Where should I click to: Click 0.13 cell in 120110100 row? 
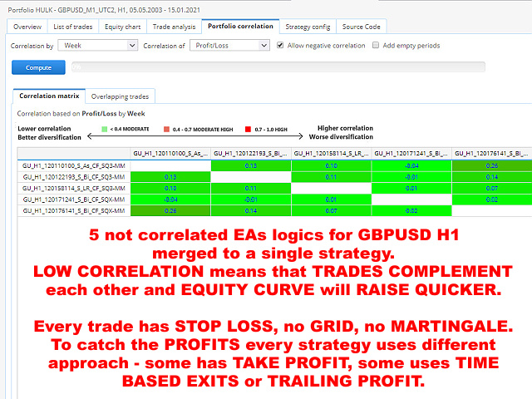251,165
